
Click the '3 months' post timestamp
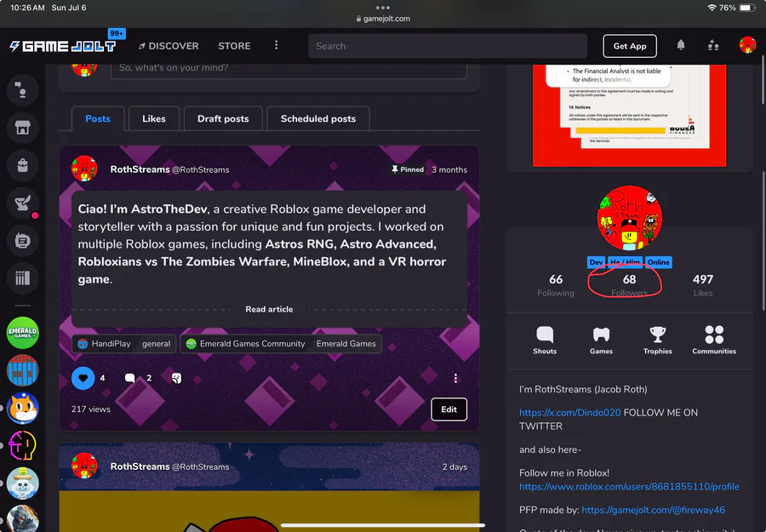point(449,169)
